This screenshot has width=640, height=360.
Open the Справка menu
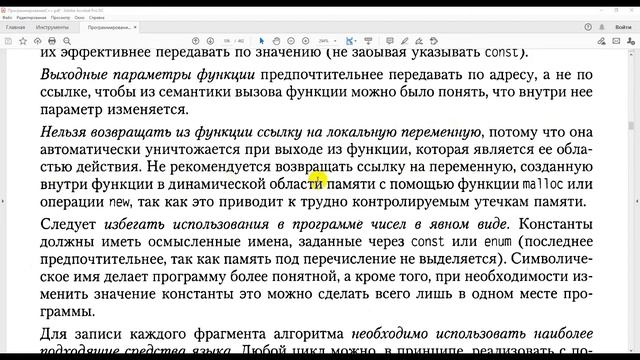pyautogui.click(x=97, y=18)
